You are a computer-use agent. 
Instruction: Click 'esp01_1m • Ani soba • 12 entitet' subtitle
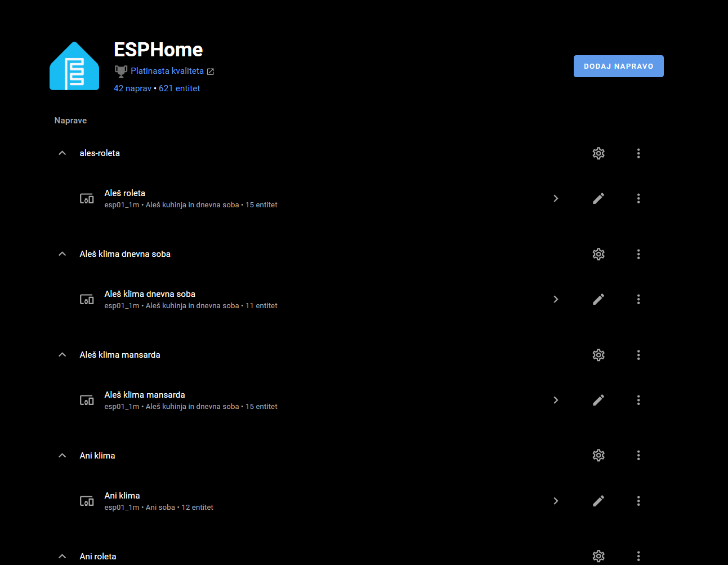[x=159, y=508]
